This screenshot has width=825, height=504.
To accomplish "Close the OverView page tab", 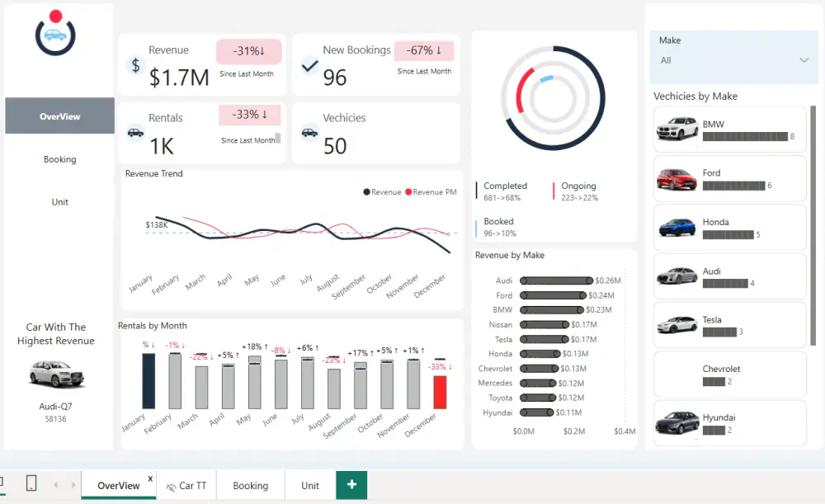I will click(x=150, y=478).
